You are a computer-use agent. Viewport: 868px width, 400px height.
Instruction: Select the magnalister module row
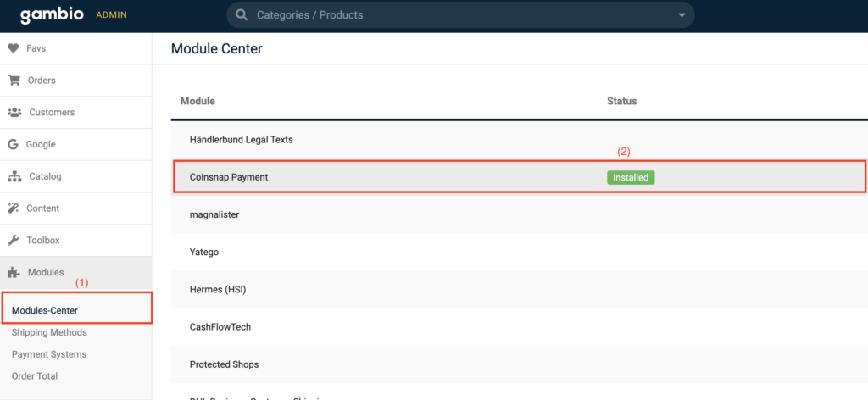coord(381,214)
